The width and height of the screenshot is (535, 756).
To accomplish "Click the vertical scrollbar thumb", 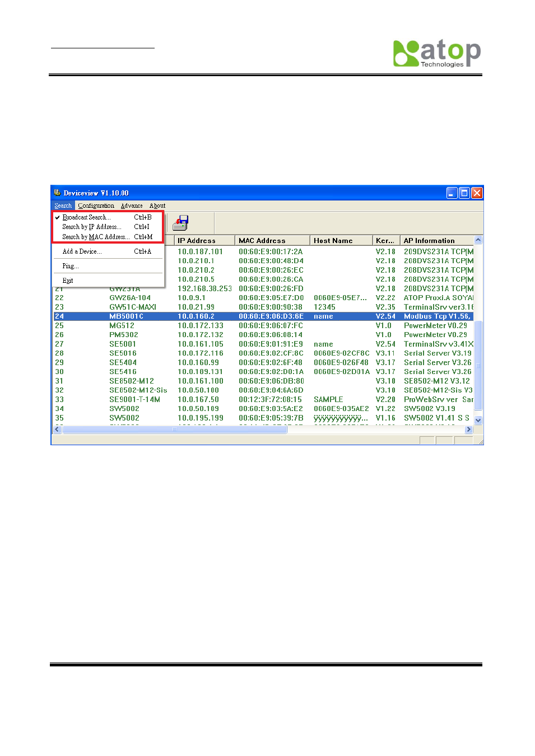I will click(478, 365).
